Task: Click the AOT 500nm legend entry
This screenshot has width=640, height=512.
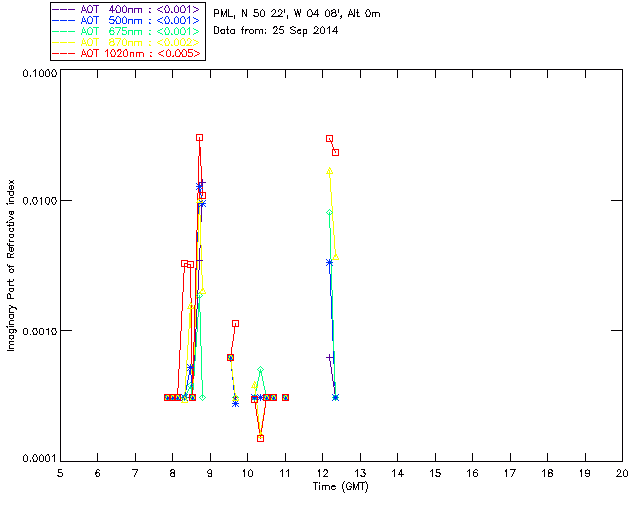Action: click(x=127, y=20)
